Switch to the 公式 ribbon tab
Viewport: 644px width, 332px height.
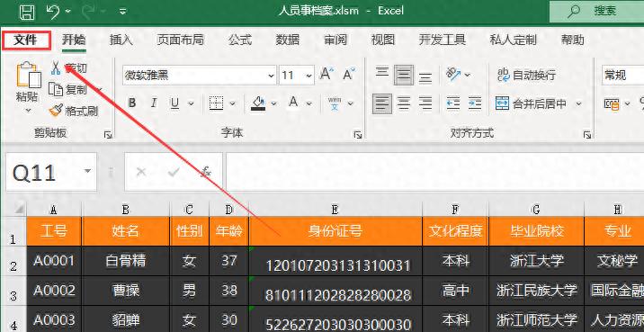click(x=240, y=40)
